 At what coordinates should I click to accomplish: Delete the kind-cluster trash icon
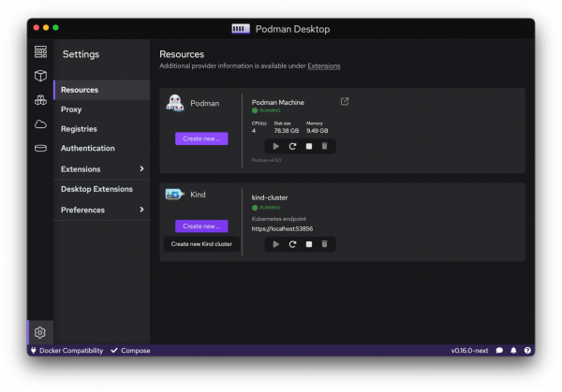point(324,244)
